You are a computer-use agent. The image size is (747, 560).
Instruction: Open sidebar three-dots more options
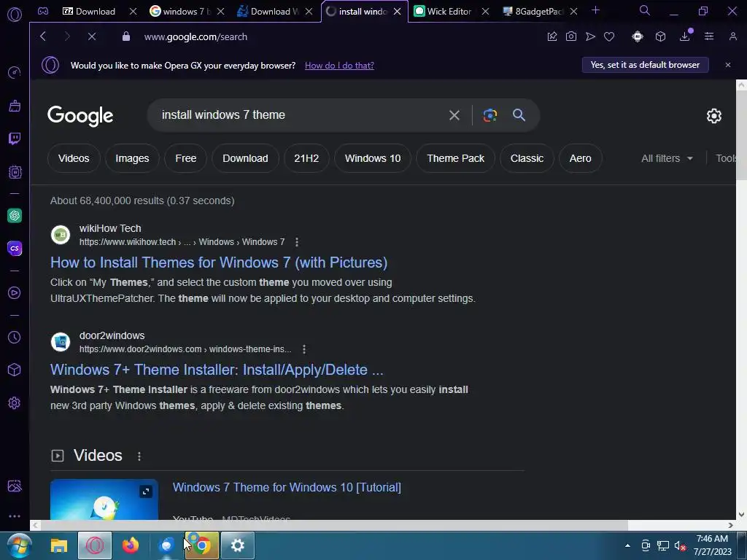coord(15,516)
